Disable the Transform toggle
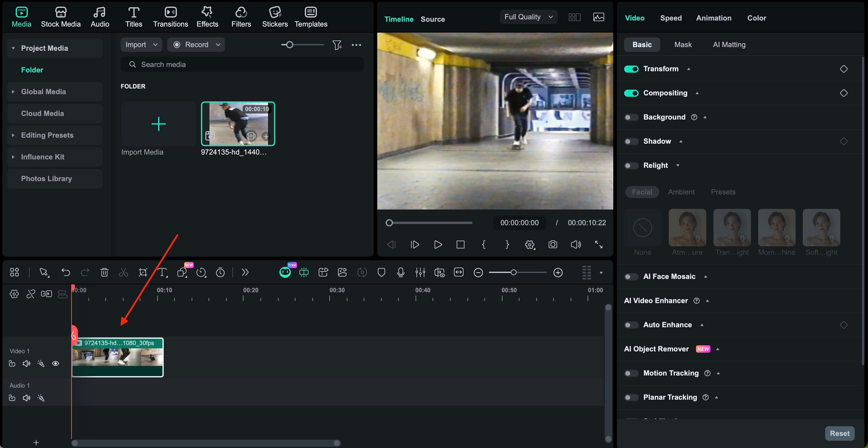This screenshot has width=868, height=448. (631, 69)
